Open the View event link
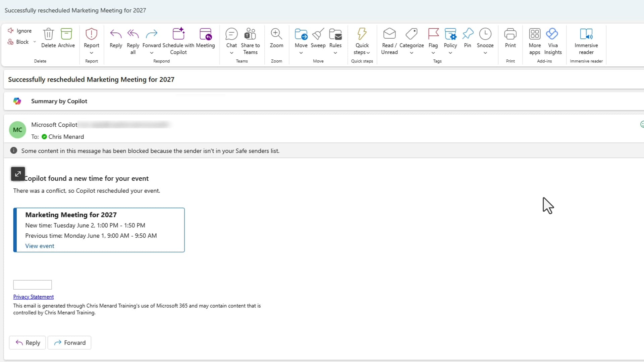The width and height of the screenshot is (644, 362). (x=40, y=246)
